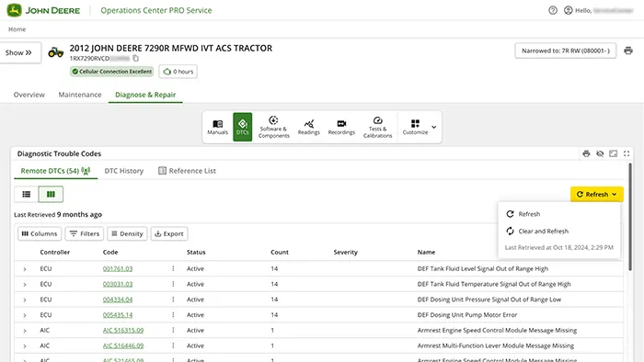
Task: Click the panel's vertical scrollbar
Action: [x=630, y=217]
